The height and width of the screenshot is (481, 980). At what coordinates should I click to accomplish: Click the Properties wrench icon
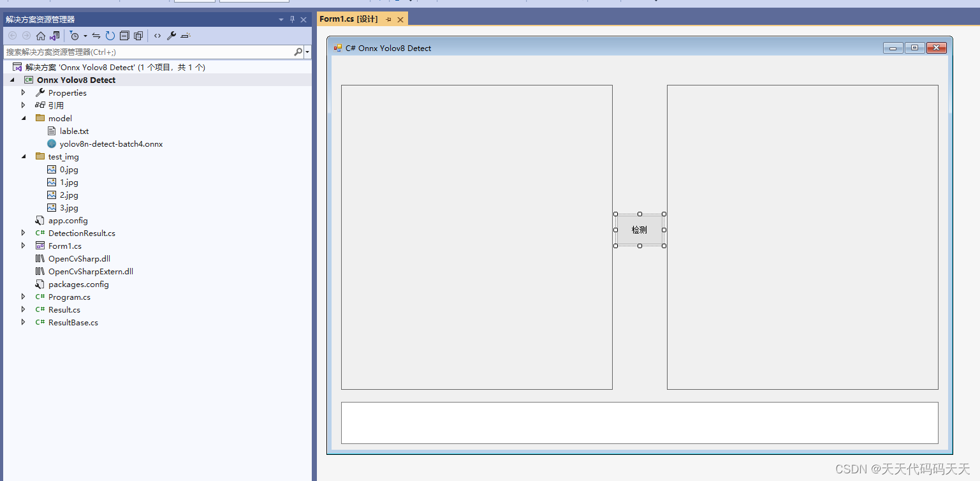tap(172, 36)
